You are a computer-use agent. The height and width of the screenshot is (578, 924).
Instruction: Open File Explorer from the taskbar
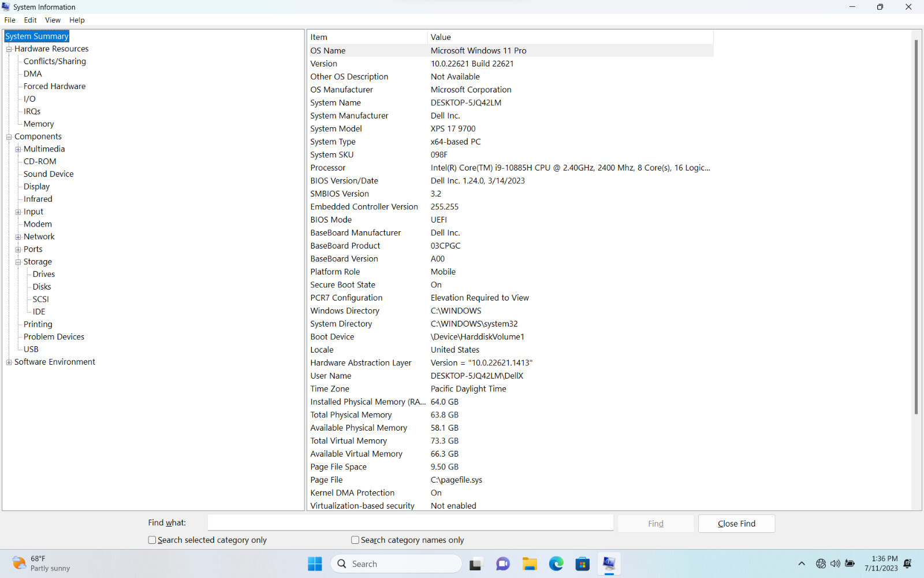[x=530, y=564]
